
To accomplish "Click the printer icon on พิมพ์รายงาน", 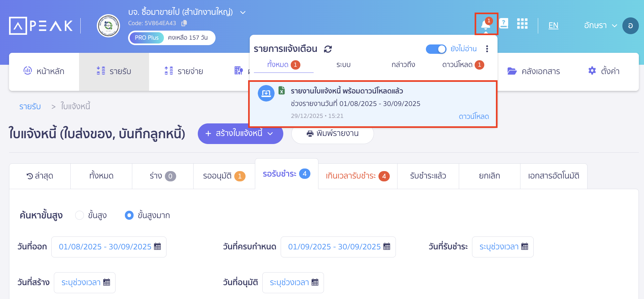I will (310, 134).
